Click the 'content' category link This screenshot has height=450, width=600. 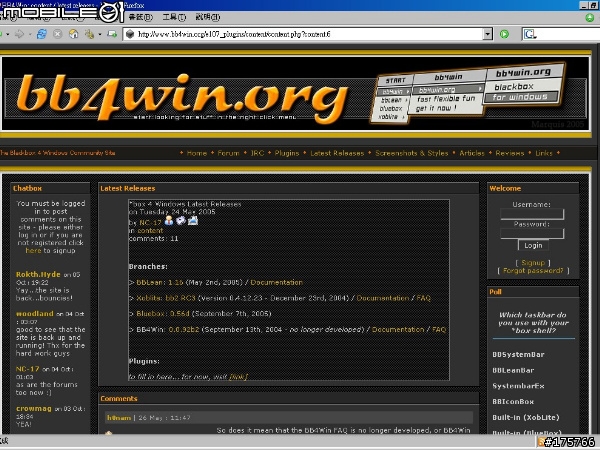tap(150, 230)
